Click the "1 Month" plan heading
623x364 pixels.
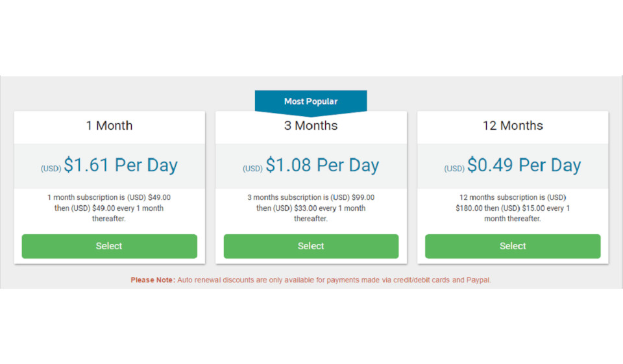109,126
